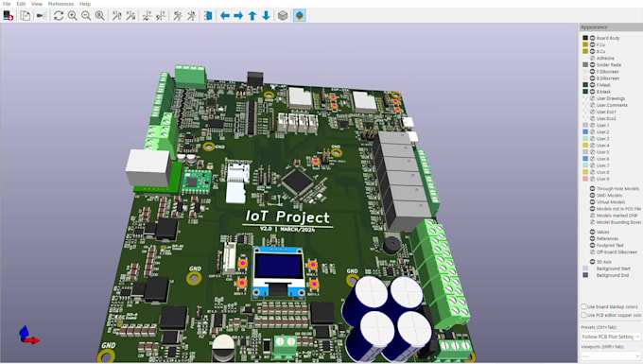Select the B.Mask layer label
The height and width of the screenshot is (364, 643).
[603, 92]
